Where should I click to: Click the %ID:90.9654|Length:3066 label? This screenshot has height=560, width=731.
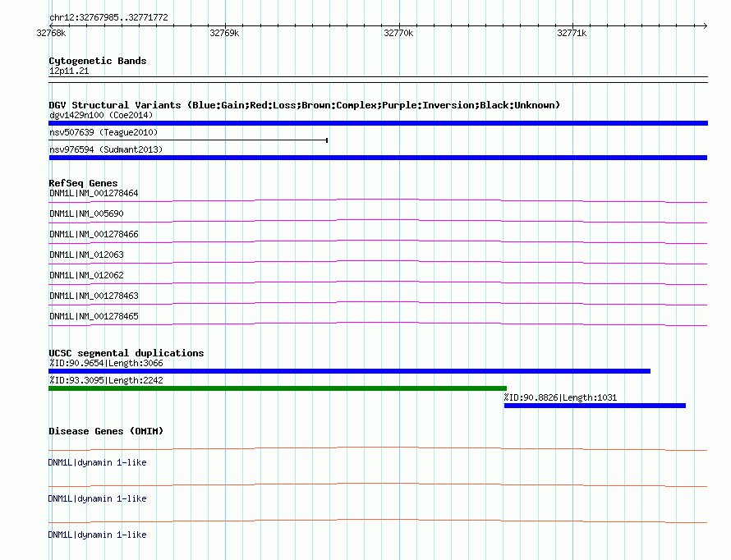(106, 363)
